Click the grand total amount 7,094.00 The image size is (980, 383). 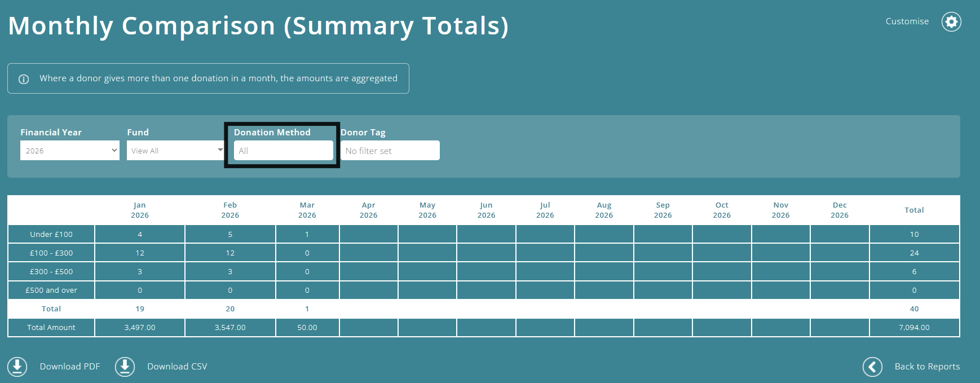914,327
